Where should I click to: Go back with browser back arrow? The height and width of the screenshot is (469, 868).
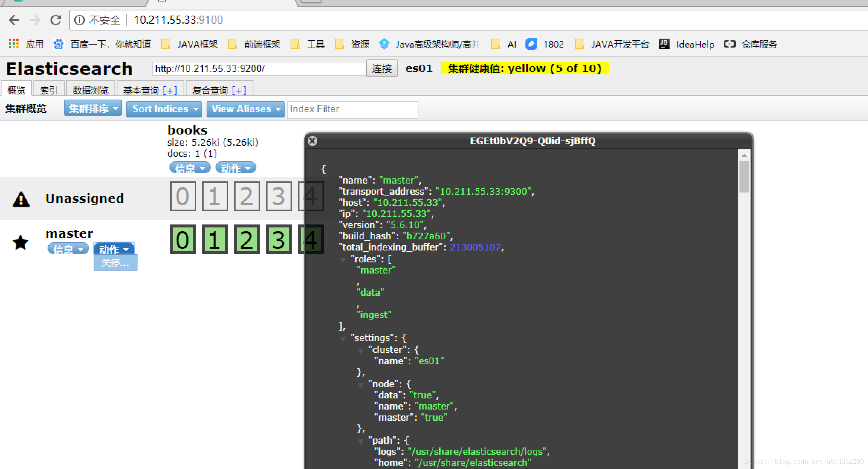click(x=14, y=20)
